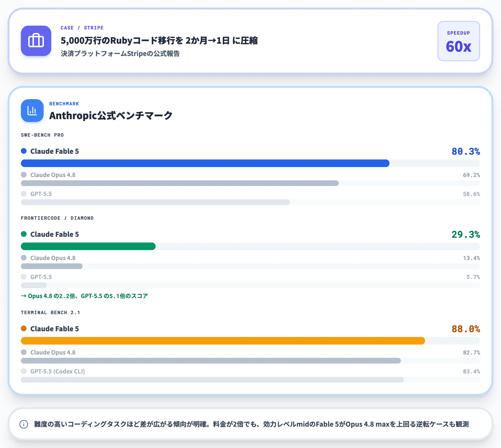The height and width of the screenshot is (448, 501).
Task: Click the light 5.7% GPT-5.5 bar
Action: (34, 285)
